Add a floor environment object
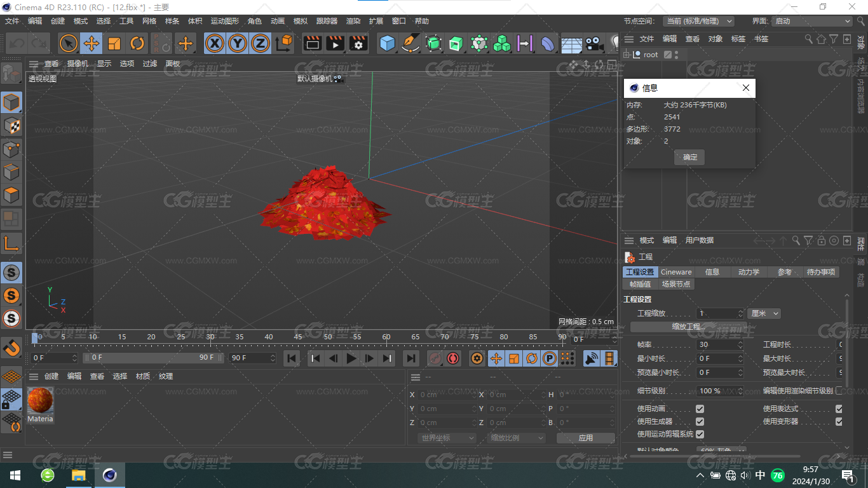 pos(571,43)
